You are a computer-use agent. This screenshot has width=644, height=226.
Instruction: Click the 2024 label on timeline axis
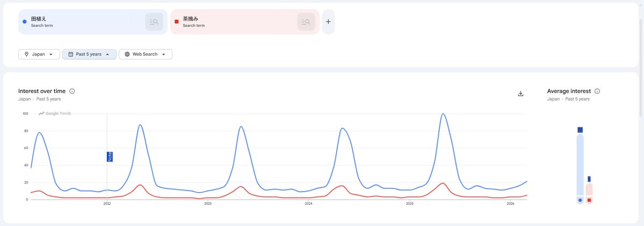308,204
